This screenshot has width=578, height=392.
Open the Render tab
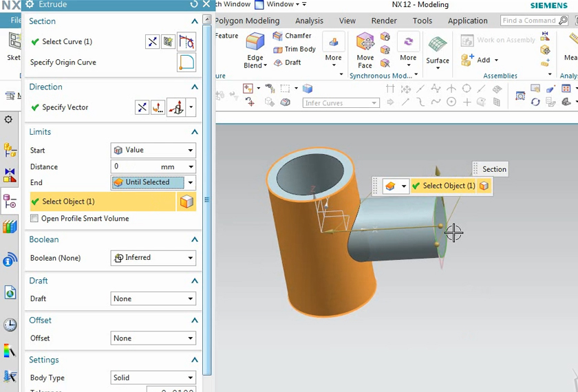[x=384, y=21]
